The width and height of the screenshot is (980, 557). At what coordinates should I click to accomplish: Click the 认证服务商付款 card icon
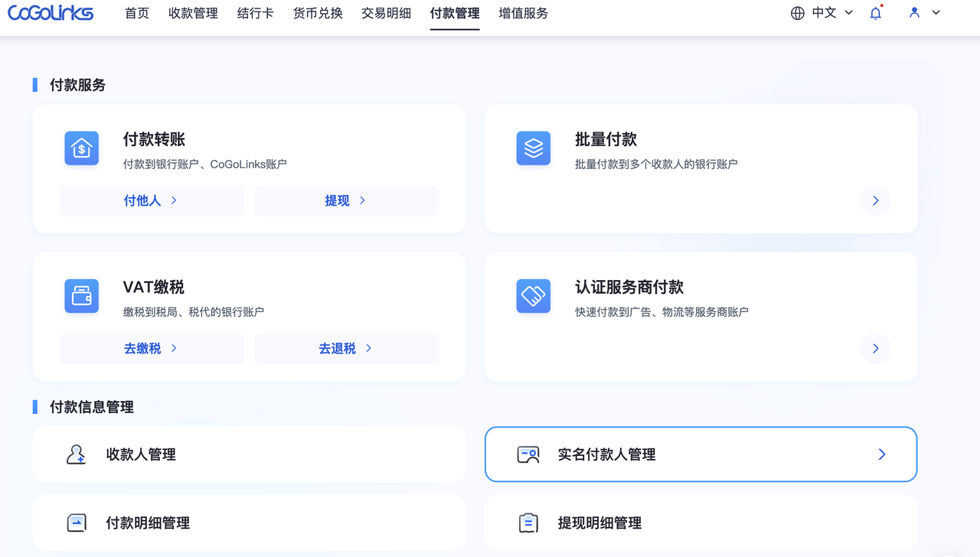click(x=534, y=296)
